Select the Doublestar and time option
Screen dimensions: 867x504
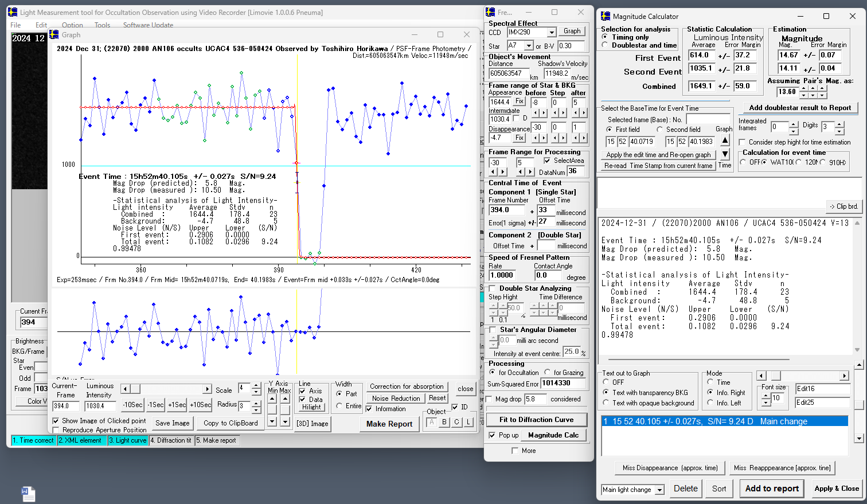click(x=605, y=45)
